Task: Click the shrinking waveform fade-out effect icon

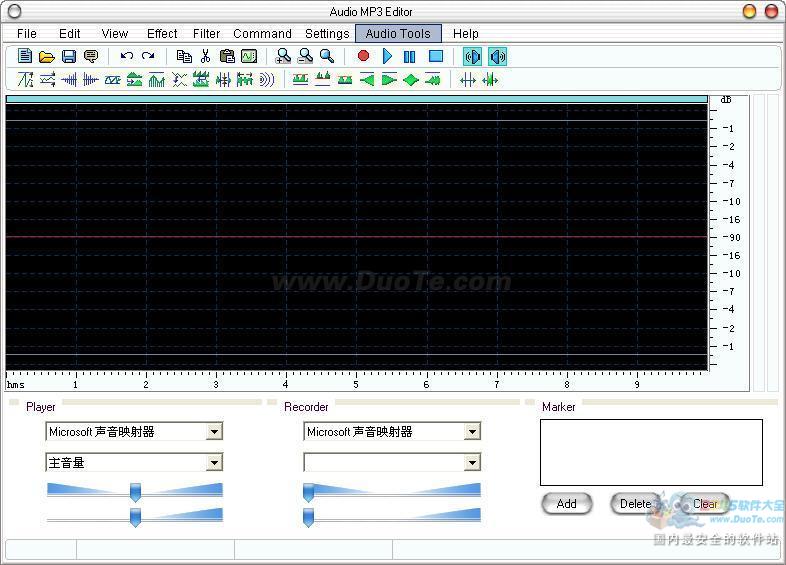Action: (91, 79)
